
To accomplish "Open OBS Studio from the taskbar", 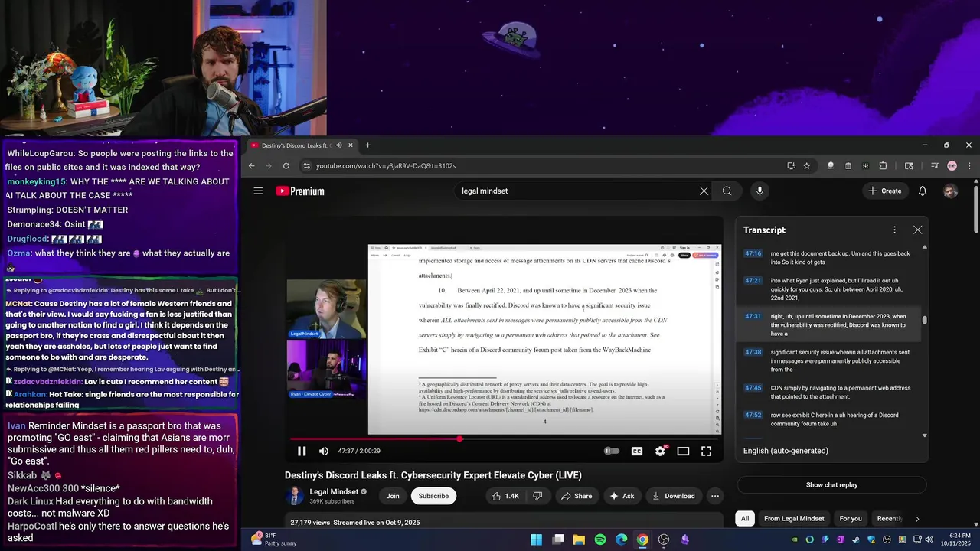I will pos(664,540).
